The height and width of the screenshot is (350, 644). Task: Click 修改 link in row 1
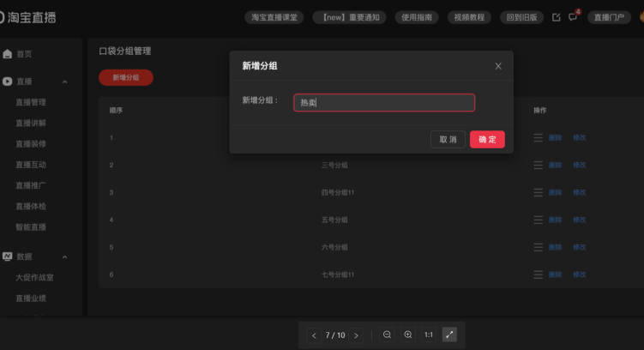point(580,137)
